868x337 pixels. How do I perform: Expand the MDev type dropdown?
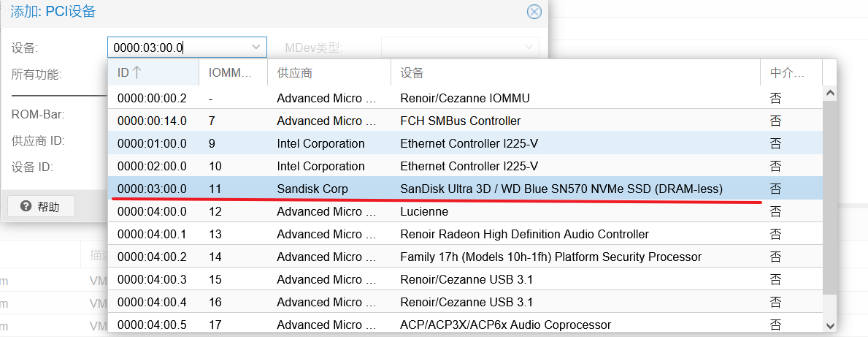pos(529,48)
